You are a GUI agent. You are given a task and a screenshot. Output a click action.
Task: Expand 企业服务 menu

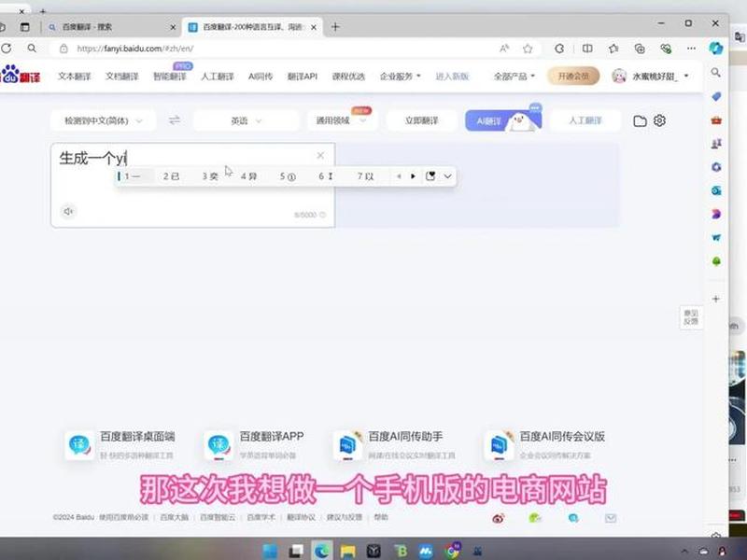401,77
